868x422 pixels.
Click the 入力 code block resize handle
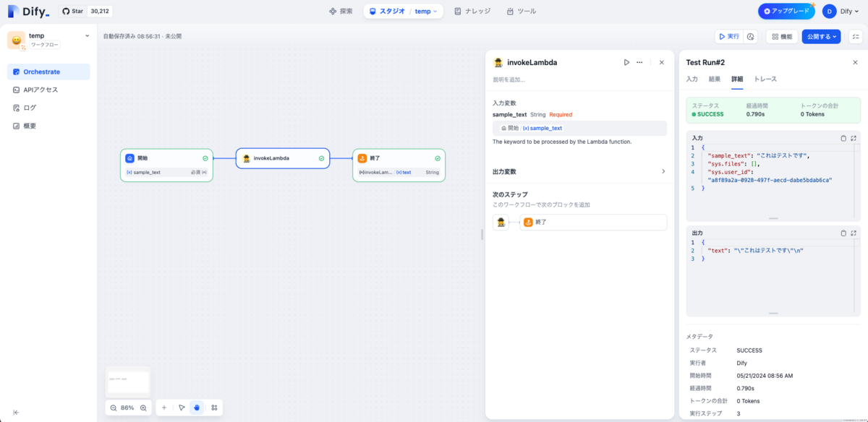[x=773, y=218]
